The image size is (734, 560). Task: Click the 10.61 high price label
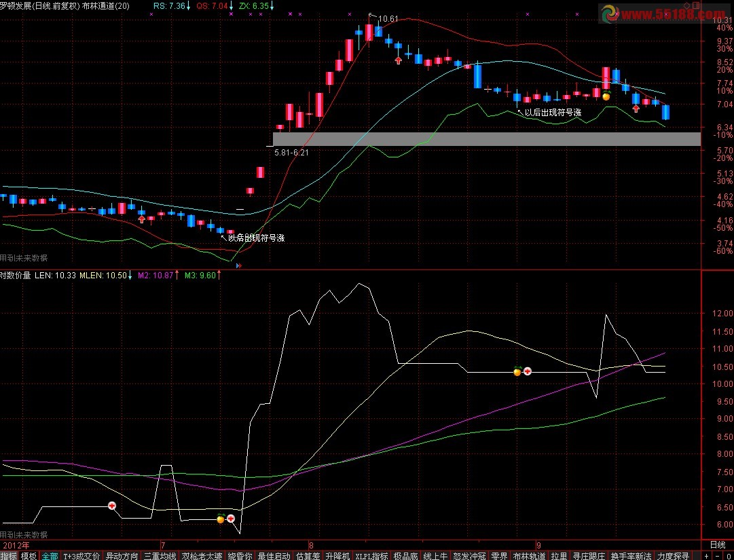click(388, 19)
